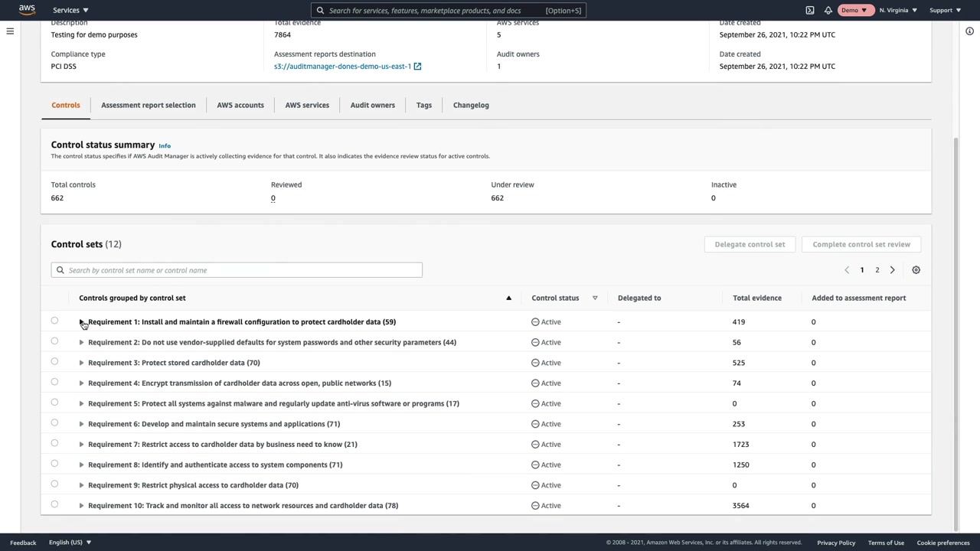
Task: Open CloudShell terminal icon in header
Action: tap(810, 10)
